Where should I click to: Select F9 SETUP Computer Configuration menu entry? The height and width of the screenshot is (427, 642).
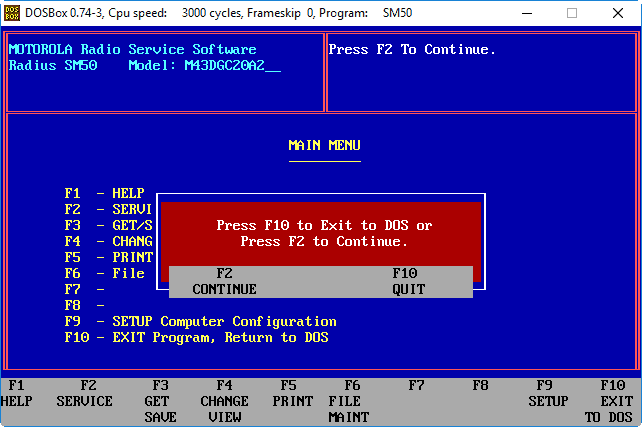point(200,322)
